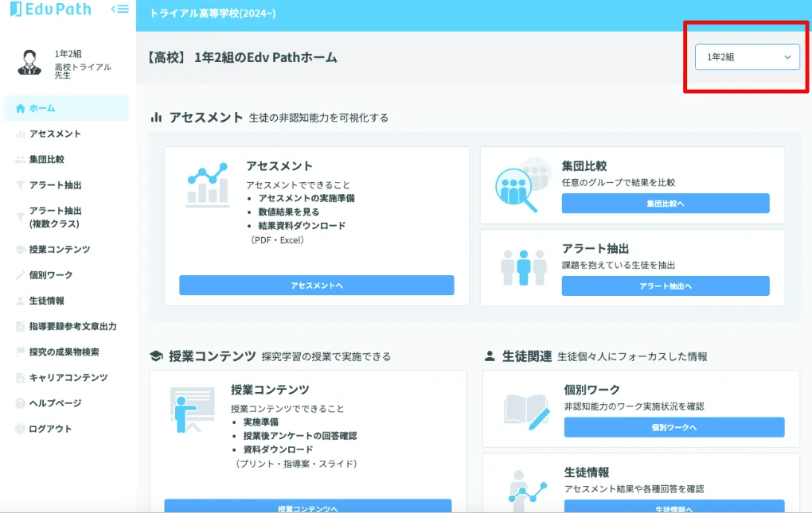Click the 授業コンテンツへ button
The height and width of the screenshot is (513, 812).
[307, 507]
